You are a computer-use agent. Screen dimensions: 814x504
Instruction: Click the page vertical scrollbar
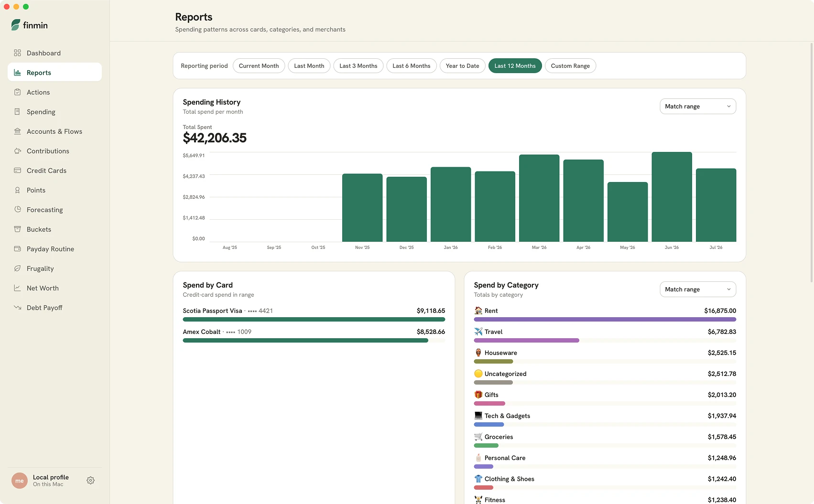(811, 162)
